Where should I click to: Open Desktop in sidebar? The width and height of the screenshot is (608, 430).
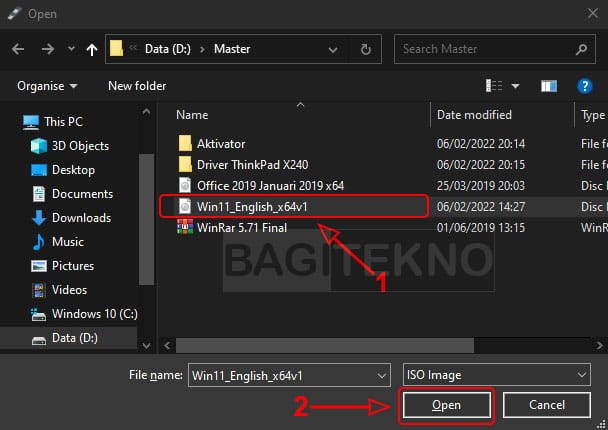(x=63, y=170)
